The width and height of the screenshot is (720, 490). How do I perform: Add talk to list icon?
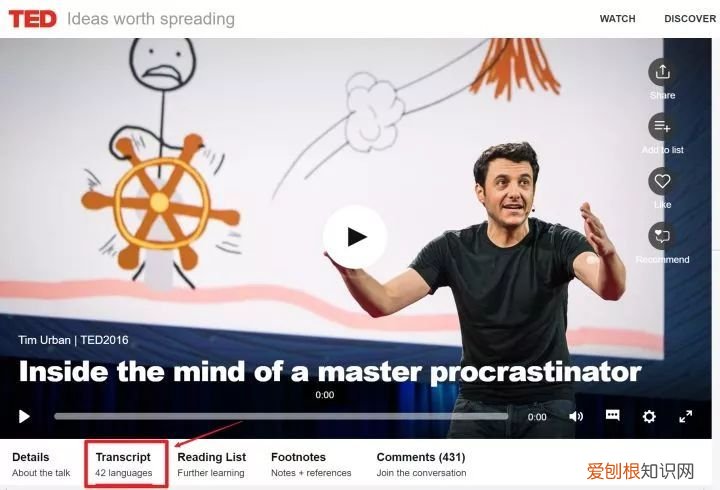click(662, 126)
